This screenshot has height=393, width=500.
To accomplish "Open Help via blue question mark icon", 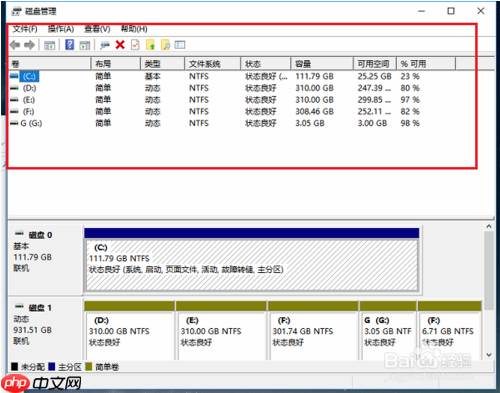I will click(x=70, y=44).
